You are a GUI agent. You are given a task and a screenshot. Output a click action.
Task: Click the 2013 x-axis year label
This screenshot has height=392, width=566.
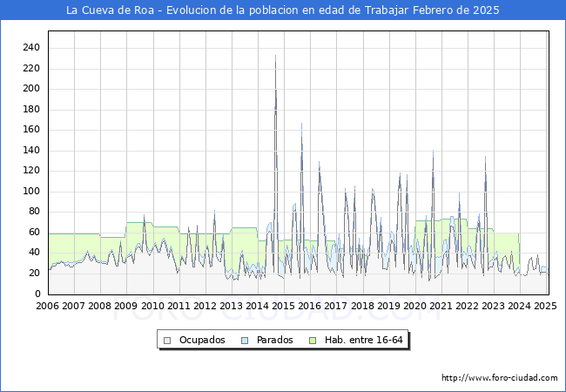(x=231, y=306)
